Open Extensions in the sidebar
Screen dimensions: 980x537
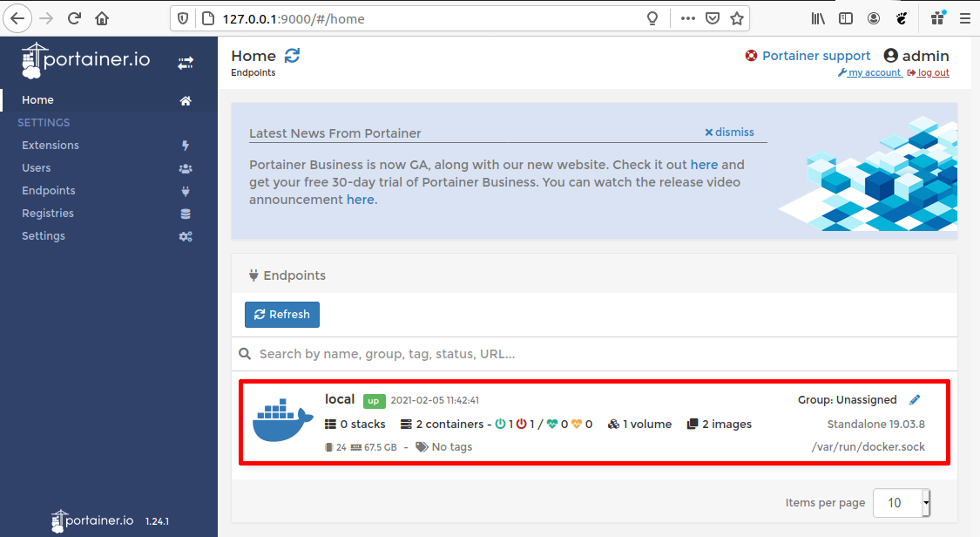[51, 145]
